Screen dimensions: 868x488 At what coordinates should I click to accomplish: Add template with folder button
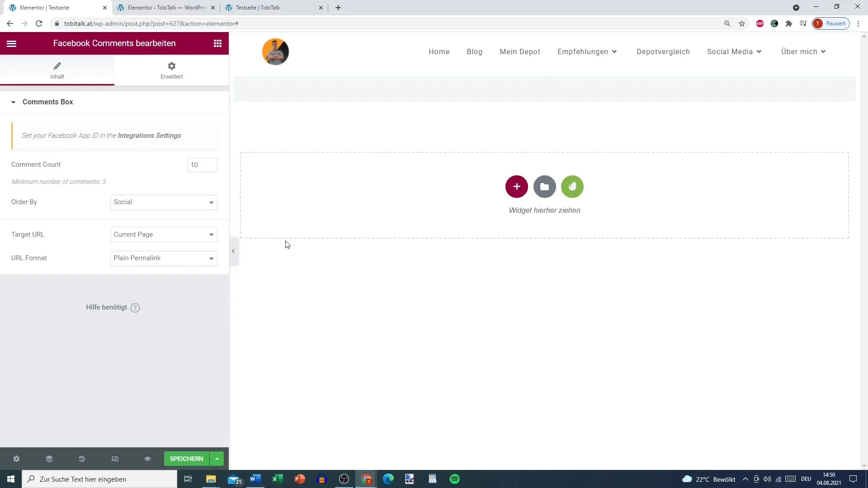pos(545,187)
